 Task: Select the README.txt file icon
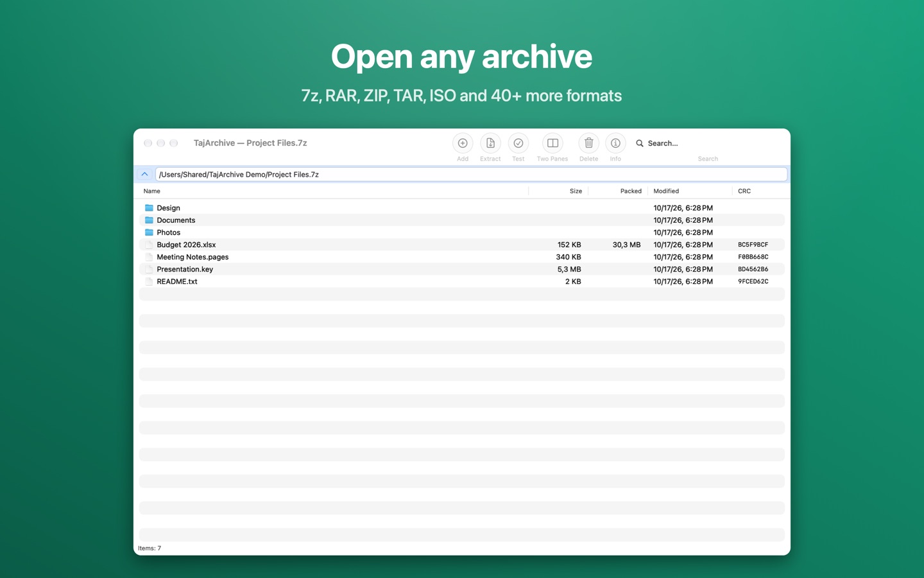(x=149, y=281)
